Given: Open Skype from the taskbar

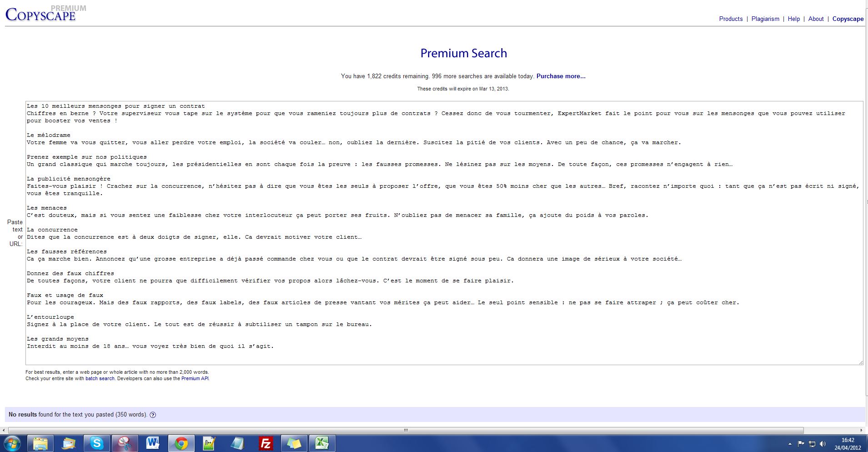Looking at the screenshot, I should tap(96, 443).
